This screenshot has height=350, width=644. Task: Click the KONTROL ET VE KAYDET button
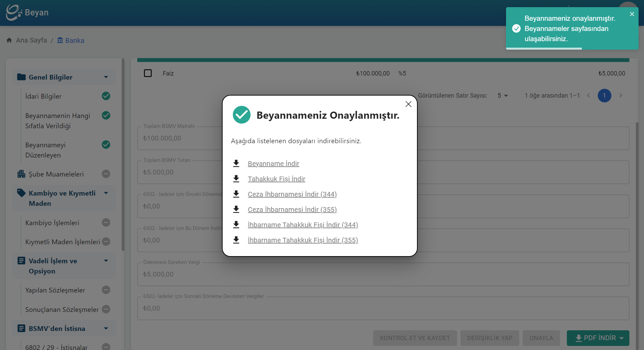[x=415, y=338]
